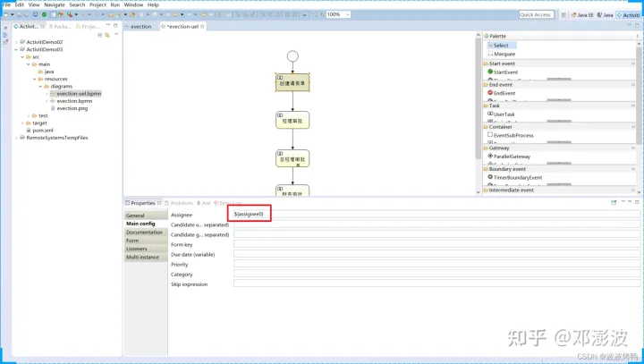This screenshot has height=364, width=644.
Task: Open the Listeners properties section
Action: [139, 249]
